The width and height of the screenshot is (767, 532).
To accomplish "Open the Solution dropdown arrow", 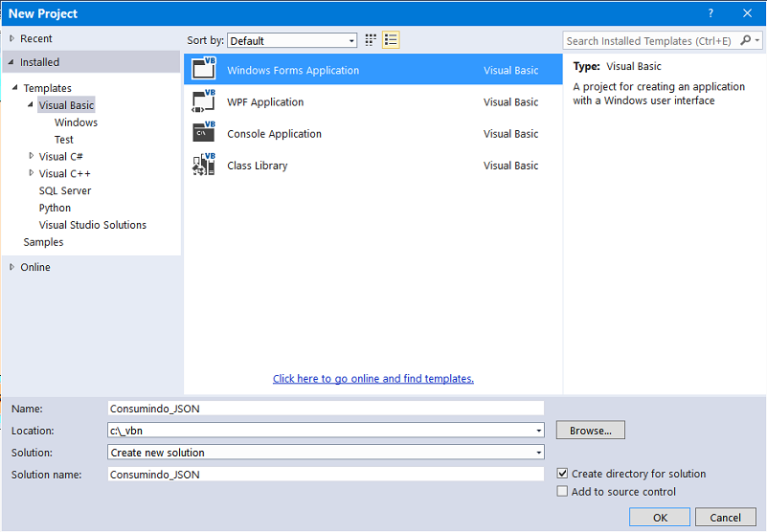I will (x=538, y=453).
